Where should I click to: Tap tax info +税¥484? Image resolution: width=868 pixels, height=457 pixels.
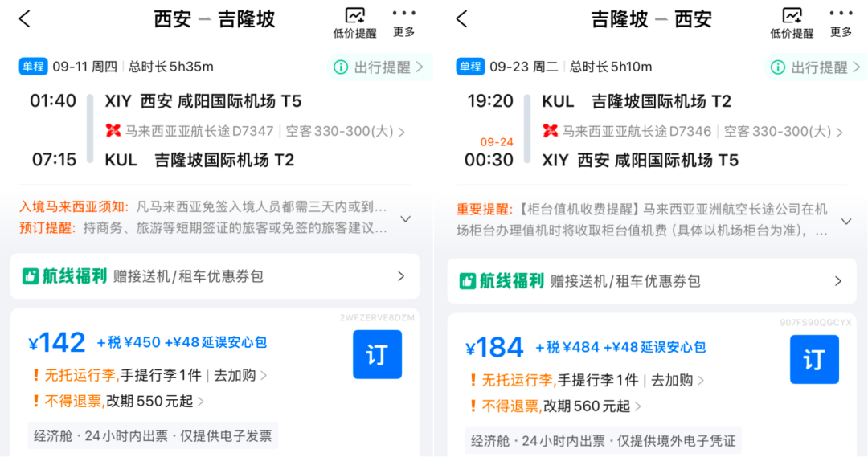[567, 348]
